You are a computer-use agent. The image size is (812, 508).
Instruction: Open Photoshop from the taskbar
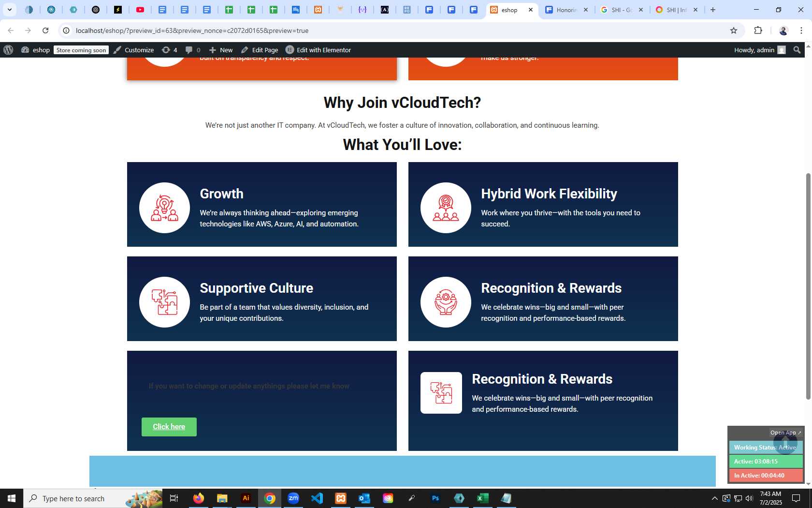(x=435, y=498)
